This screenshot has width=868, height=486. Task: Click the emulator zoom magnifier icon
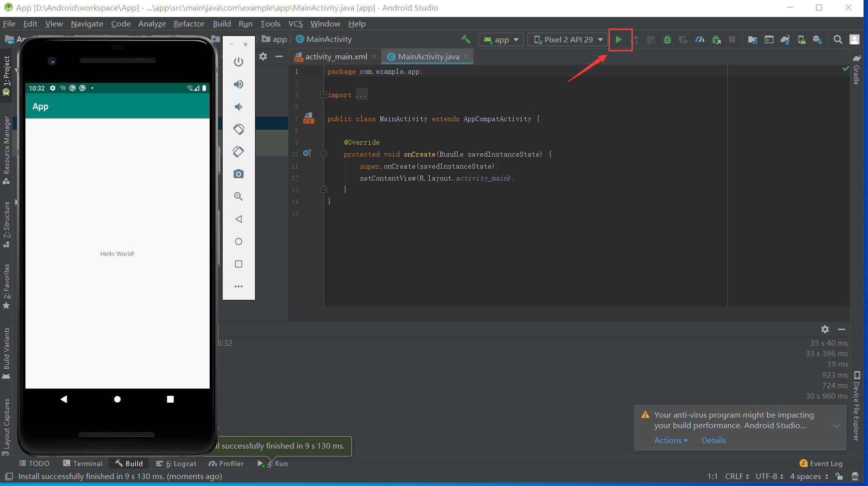[239, 197]
